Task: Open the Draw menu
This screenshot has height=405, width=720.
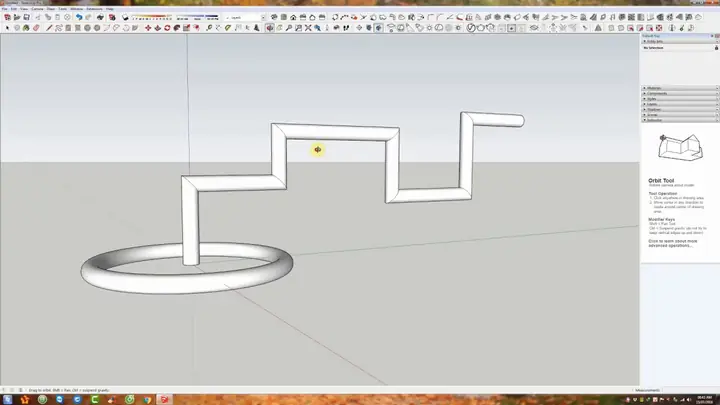Action: click(x=51, y=9)
